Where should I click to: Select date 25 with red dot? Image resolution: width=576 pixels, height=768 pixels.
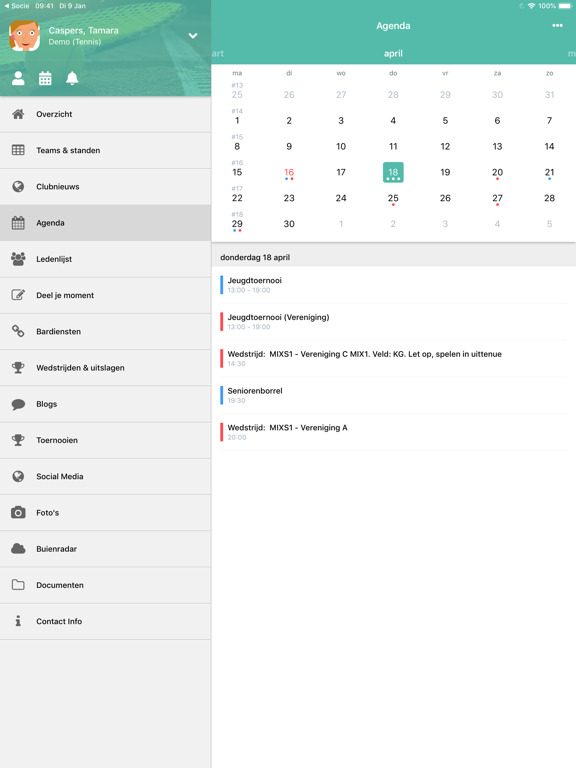[x=393, y=198]
